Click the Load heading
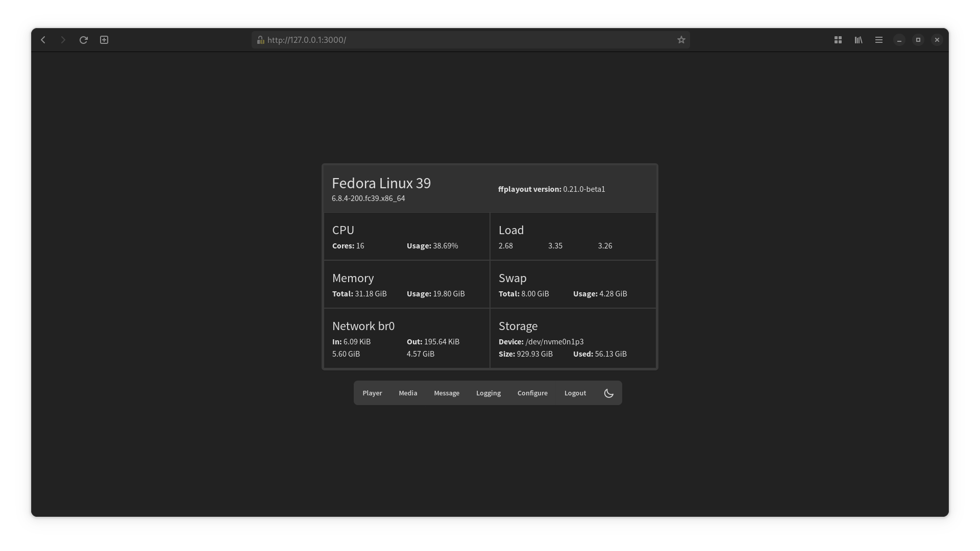 (511, 230)
